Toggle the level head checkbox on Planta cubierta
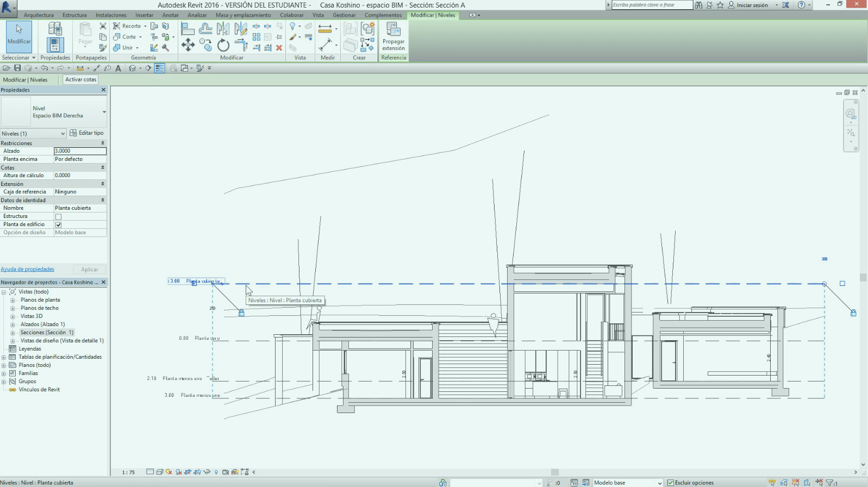 (194, 283)
